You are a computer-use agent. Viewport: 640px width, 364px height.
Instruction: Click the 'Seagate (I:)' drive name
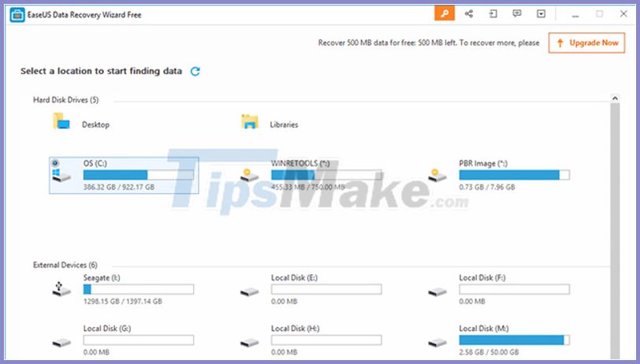click(x=102, y=278)
